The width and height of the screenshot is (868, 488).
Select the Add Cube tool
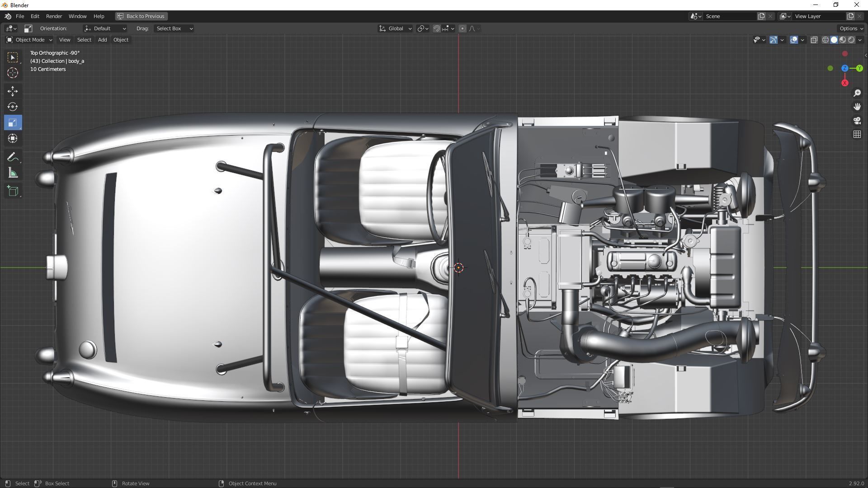(x=13, y=191)
